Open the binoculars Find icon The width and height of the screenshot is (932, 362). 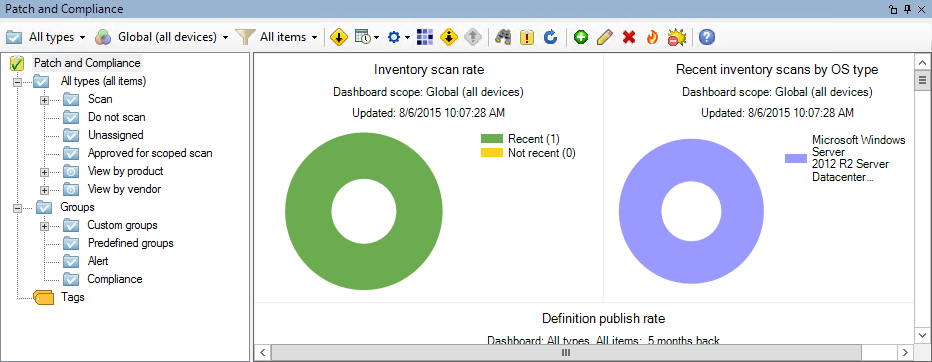(x=503, y=37)
